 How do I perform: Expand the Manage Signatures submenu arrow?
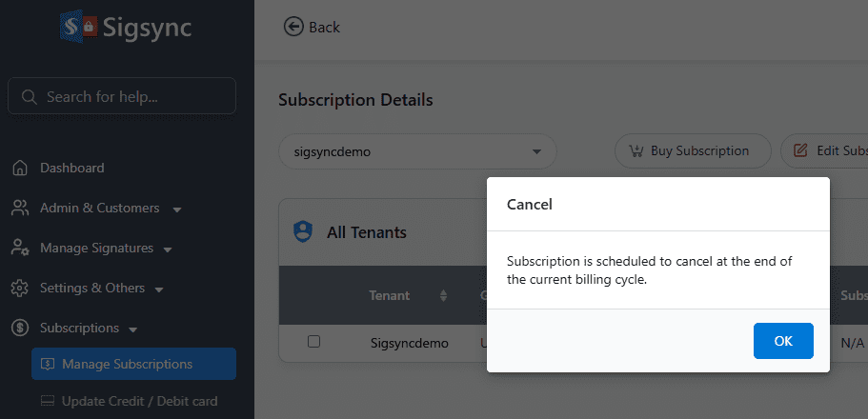[168, 249]
